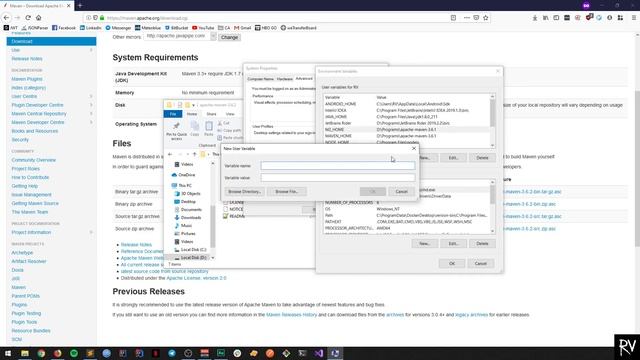Image resolution: width=640 pixels, height=360 pixels.
Task: Open File Explorer from the taskbar
Action: (x=25, y=353)
